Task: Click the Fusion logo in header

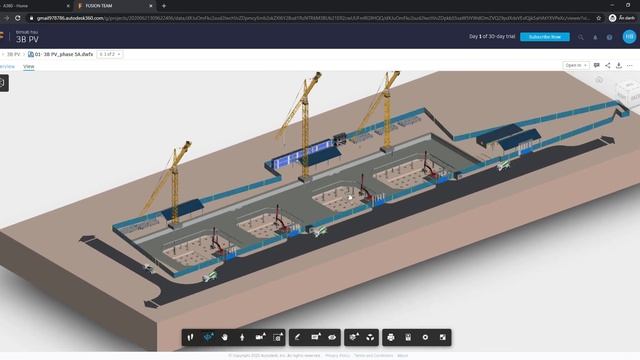Action: point(2,37)
